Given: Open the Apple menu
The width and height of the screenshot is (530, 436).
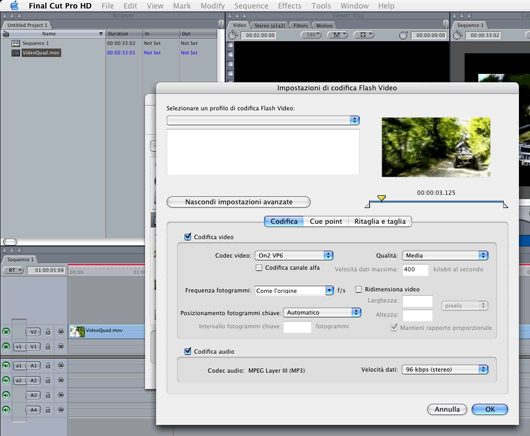Looking at the screenshot, I should pyautogui.click(x=14, y=5).
